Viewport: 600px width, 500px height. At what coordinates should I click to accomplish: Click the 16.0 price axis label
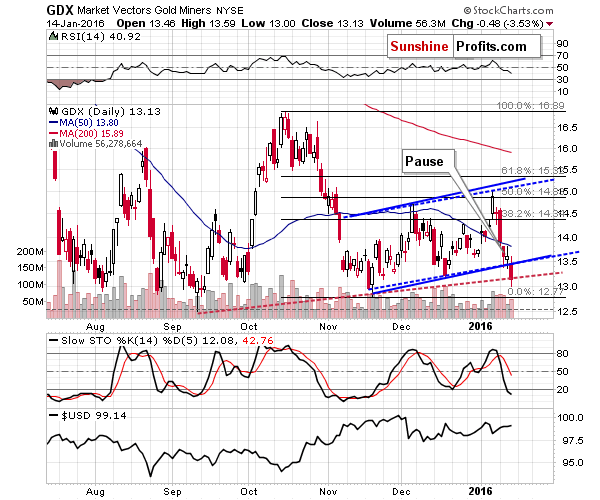(566, 149)
